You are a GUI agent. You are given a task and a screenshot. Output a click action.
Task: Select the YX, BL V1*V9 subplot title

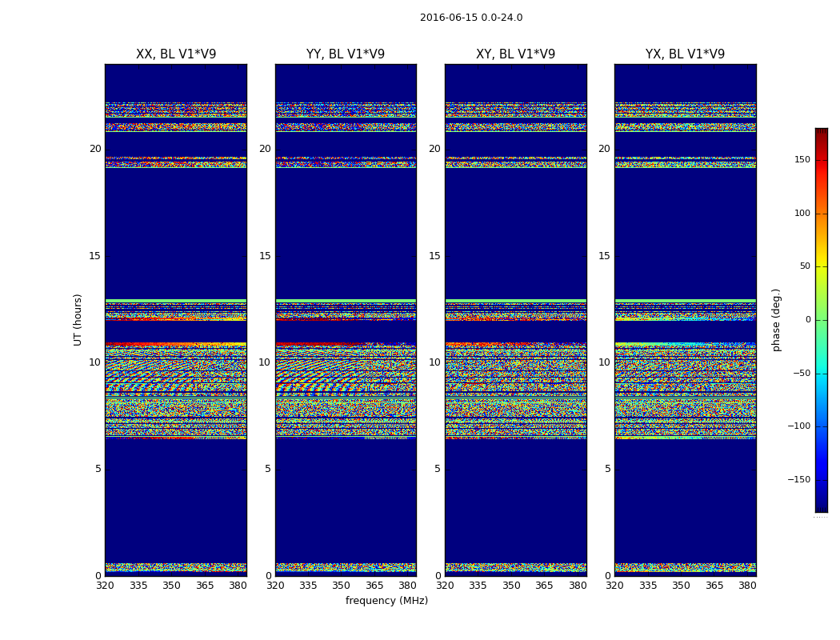click(685, 54)
